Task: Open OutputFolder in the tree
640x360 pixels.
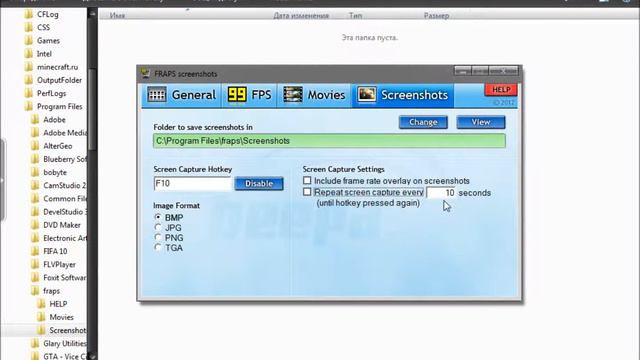Action: pos(59,80)
